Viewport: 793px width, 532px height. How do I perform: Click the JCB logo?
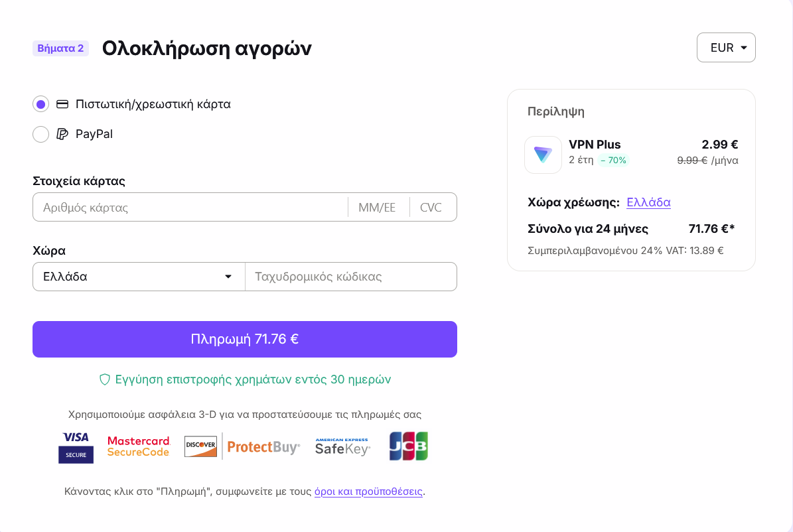pos(409,446)
